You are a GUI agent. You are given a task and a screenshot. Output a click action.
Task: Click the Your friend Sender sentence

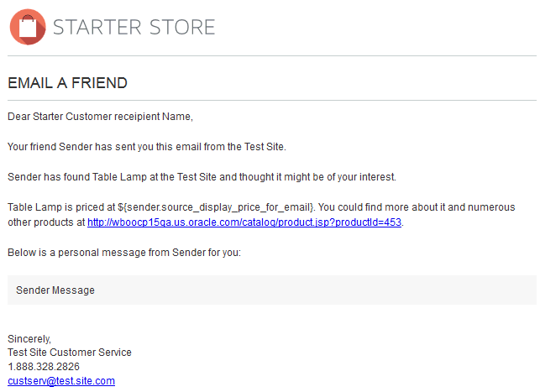point(147,147)
